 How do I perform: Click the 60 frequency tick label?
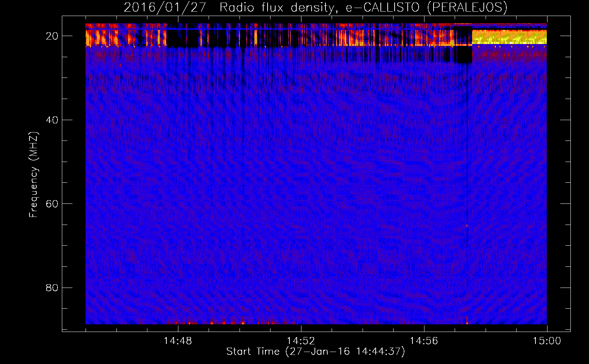[52, 203]
